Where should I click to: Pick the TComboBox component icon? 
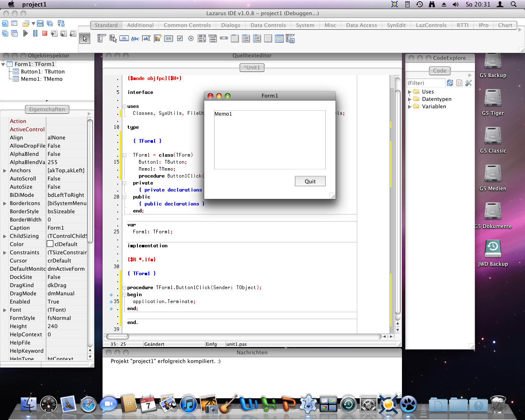pyautogui.click(x=213, y=39)
